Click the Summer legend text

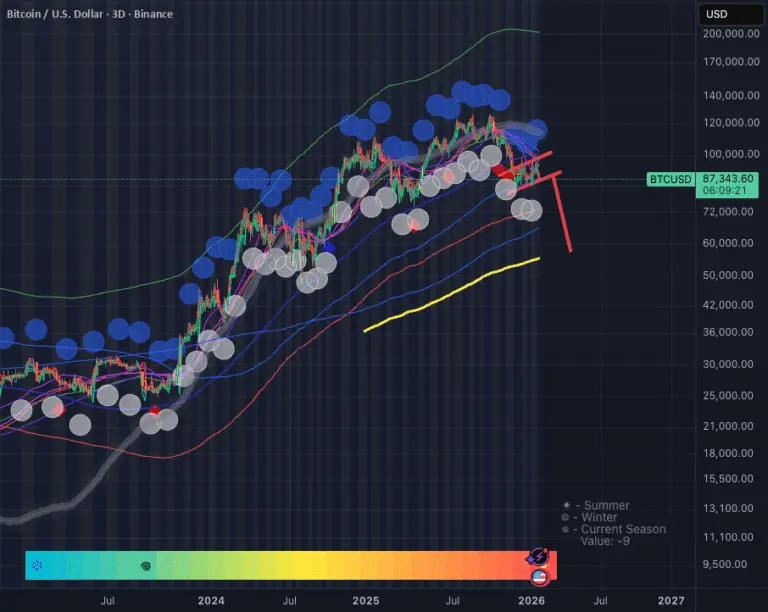click(607, 505)
